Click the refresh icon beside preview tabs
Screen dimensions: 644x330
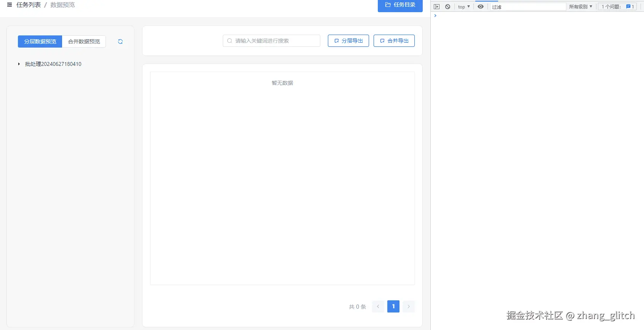coord(120,41)
